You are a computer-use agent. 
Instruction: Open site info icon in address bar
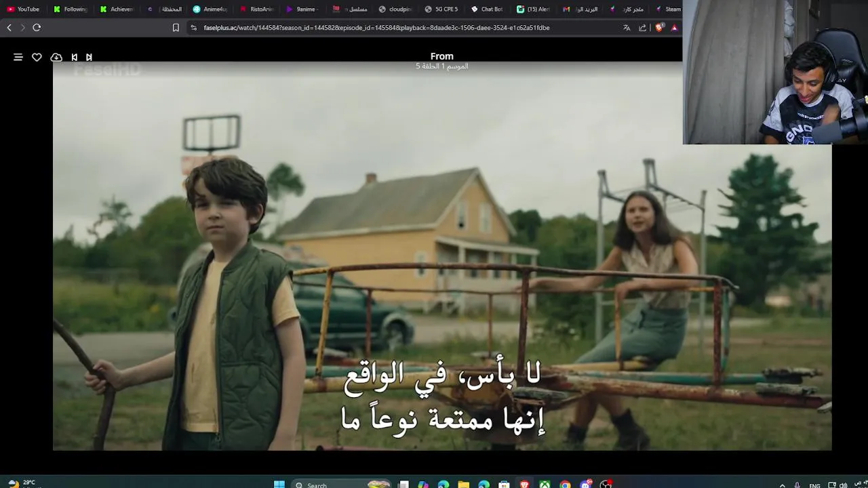click(194, 28)
